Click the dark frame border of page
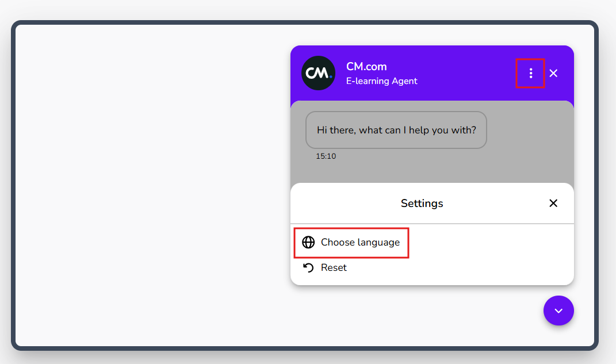This screenshot has height=364, width=616. coord(13,184)
